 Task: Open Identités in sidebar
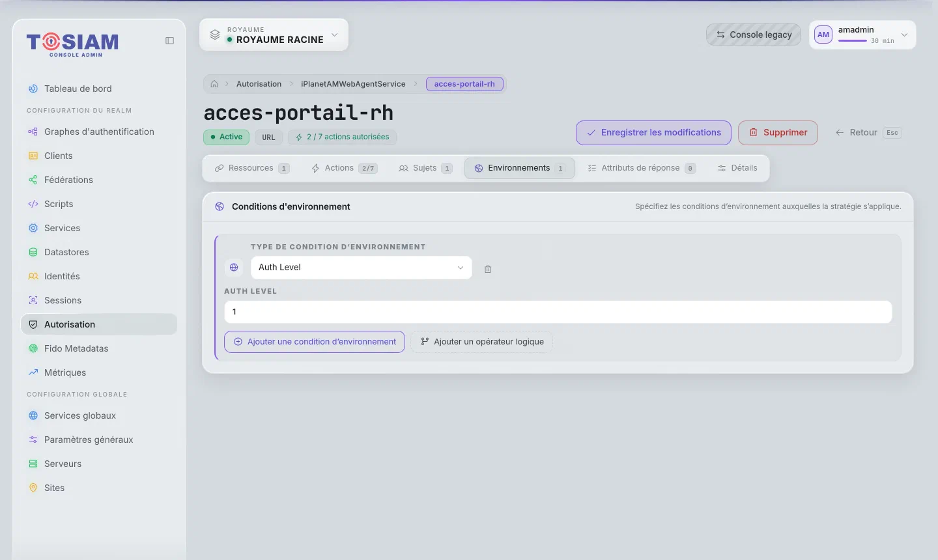pos(99,276)
